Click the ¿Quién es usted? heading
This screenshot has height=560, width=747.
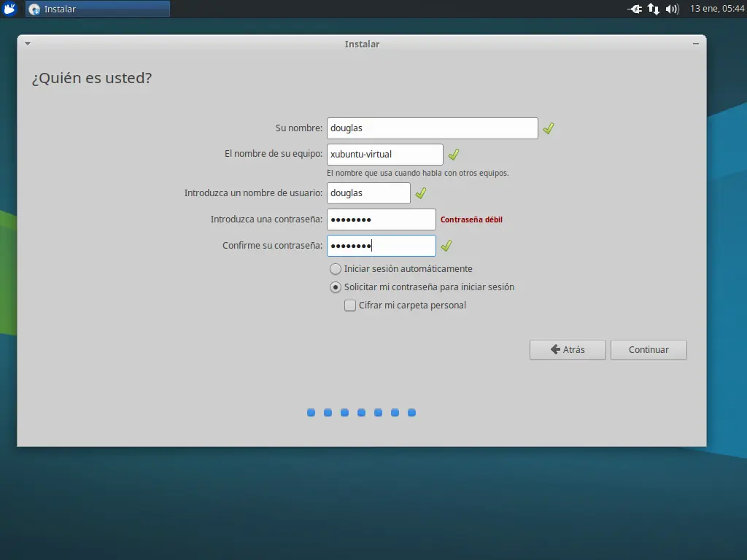pyautogui.click(x=91, y=77)
